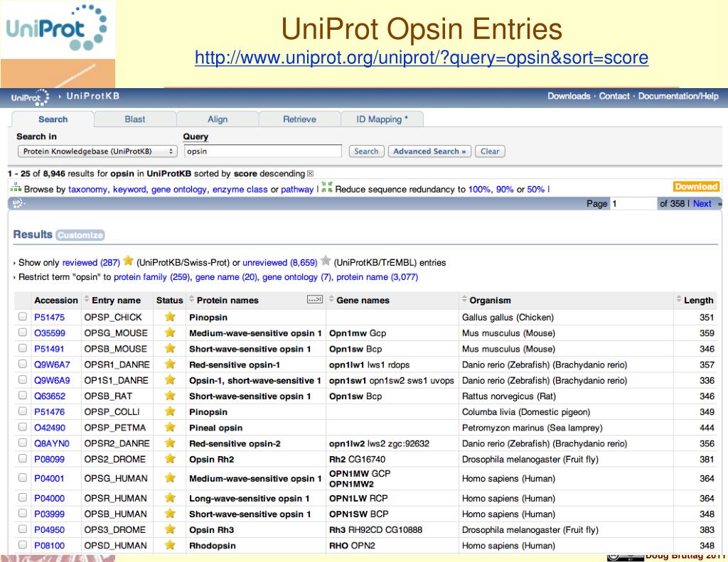
Task: Click the UniProt logo in the header bar
Action: point(30,97)
